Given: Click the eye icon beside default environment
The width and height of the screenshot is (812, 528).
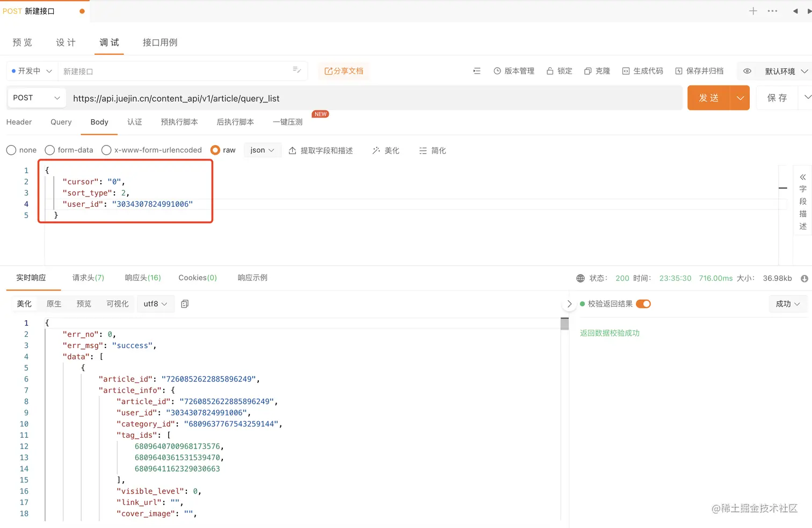Looking at the screenshot, I should pos(747,71).
